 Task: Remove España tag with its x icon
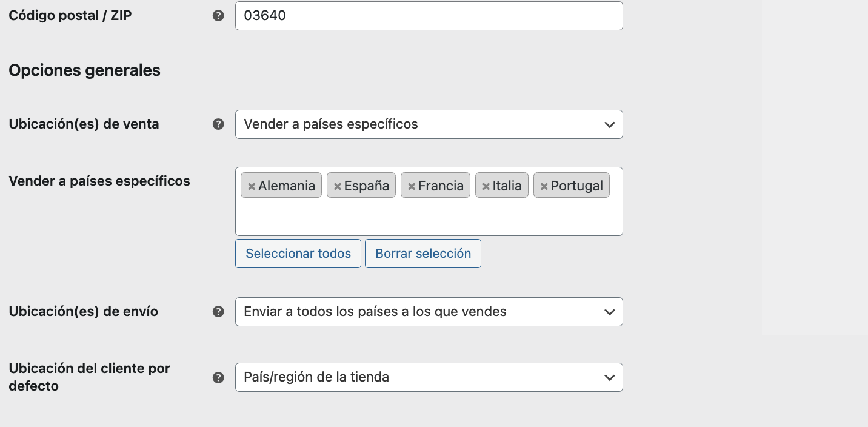(338, 186)
